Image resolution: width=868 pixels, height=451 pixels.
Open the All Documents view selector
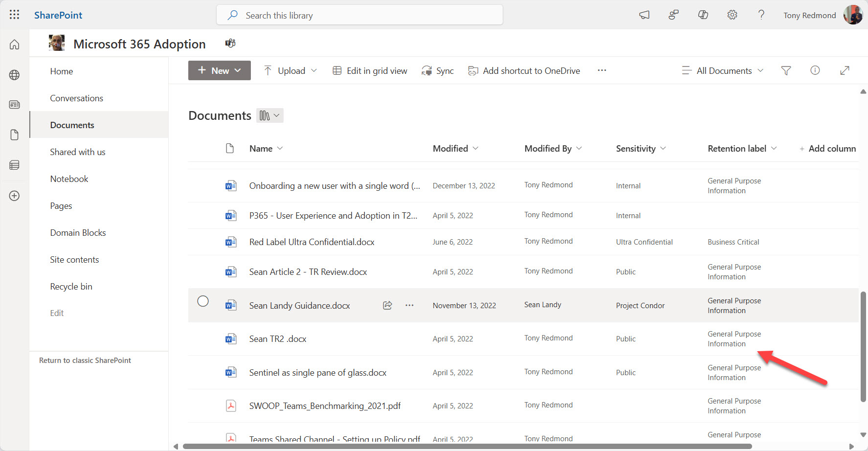tap(724, 70)
